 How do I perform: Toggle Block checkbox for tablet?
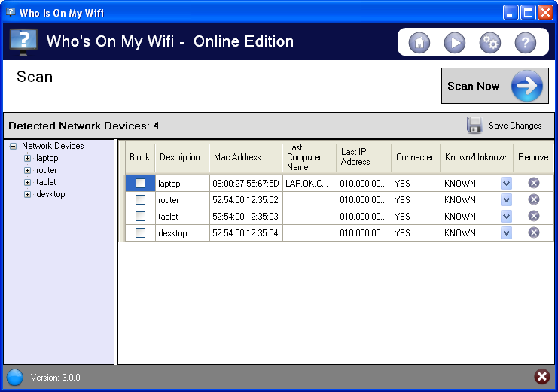[141, 216]
